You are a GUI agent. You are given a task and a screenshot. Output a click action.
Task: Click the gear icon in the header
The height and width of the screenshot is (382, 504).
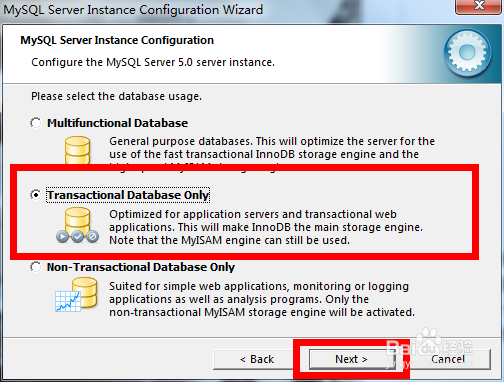pyautogui.click(x=467, y=52)
